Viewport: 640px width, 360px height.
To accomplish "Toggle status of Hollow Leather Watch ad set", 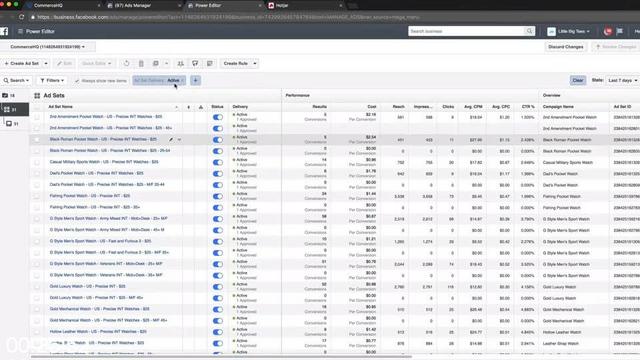I will (218, 332).
